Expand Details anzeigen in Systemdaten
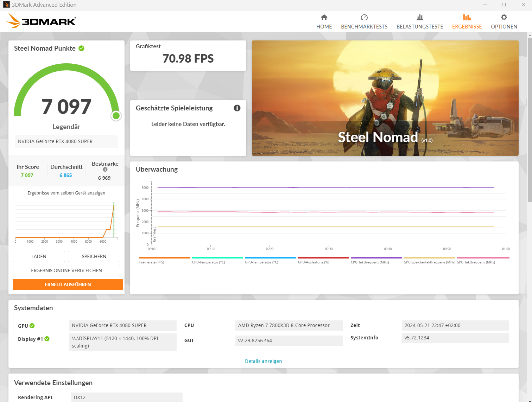The height and width of the screenshot is (402, 532). [263, 361]
